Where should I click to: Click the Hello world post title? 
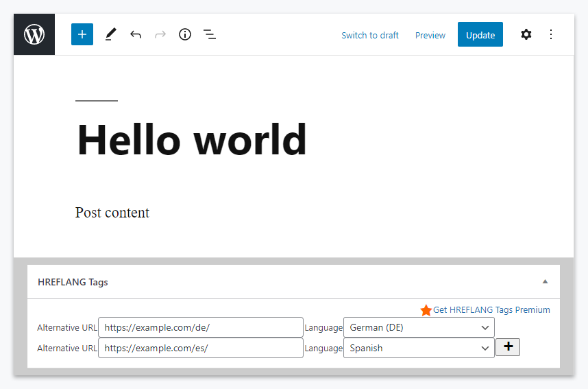192,140
